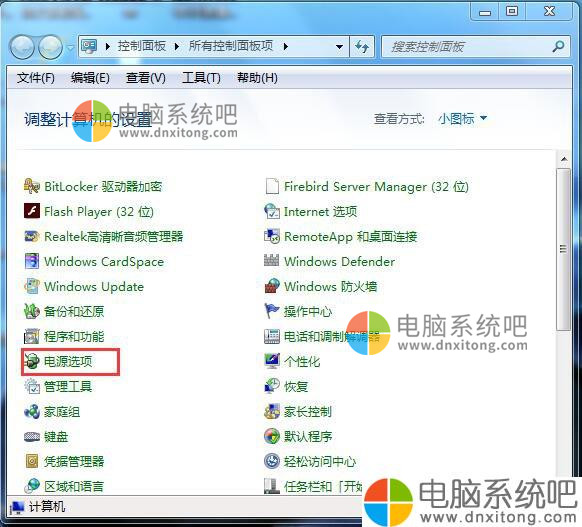Expand the arrow after 所有控制面板项

point(285,46)
